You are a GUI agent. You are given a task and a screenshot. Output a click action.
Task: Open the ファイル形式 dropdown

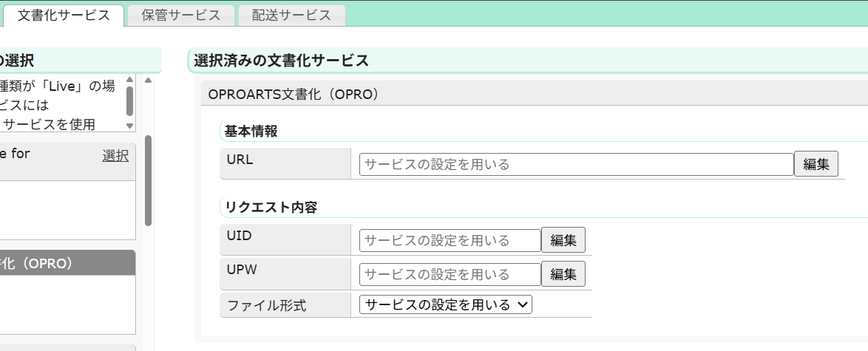tap(446, 304)
